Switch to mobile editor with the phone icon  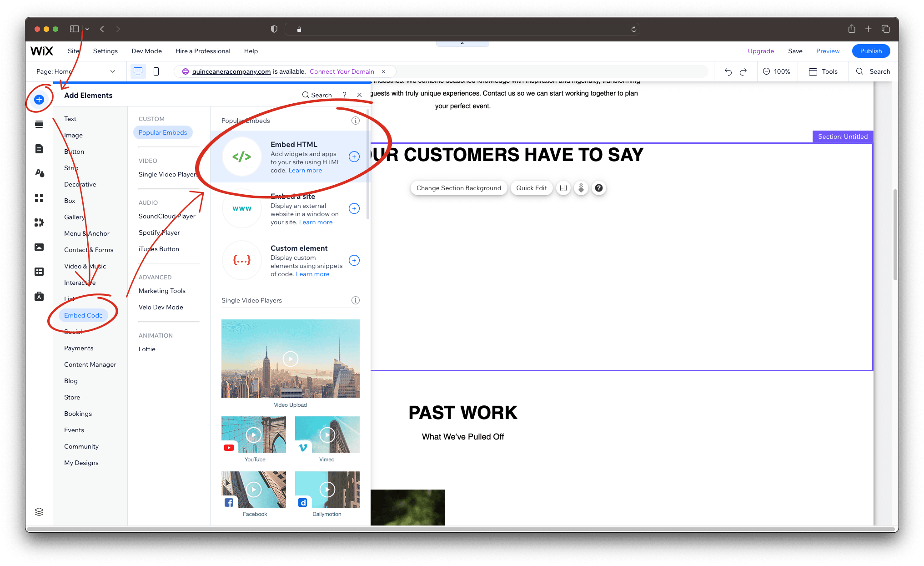click(x=156, y=71)
